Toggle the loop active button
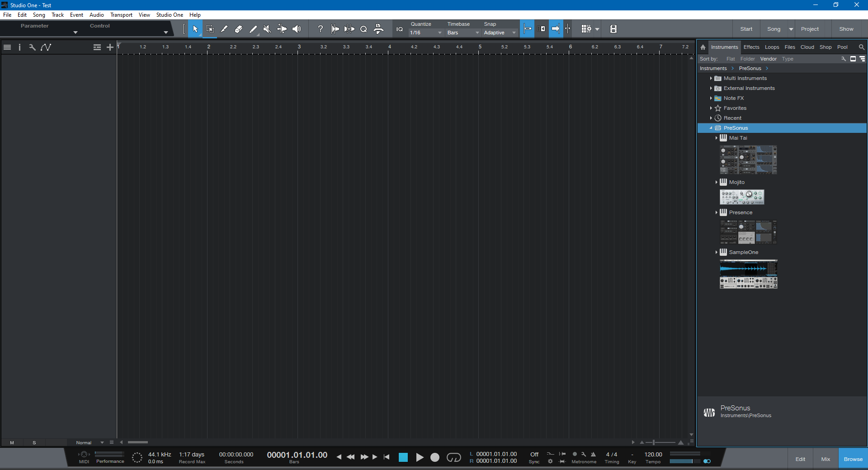 [x=453, y=457]
